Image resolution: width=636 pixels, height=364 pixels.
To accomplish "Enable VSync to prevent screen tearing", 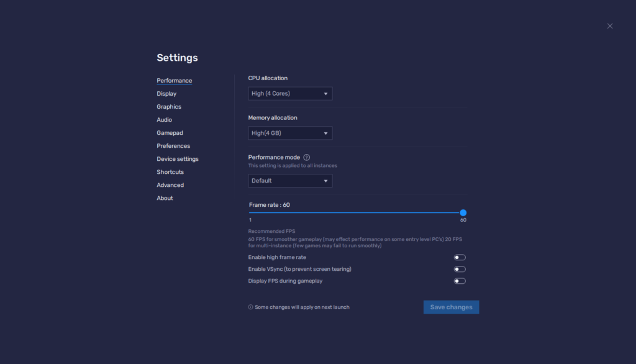I will tap(460, 268).
